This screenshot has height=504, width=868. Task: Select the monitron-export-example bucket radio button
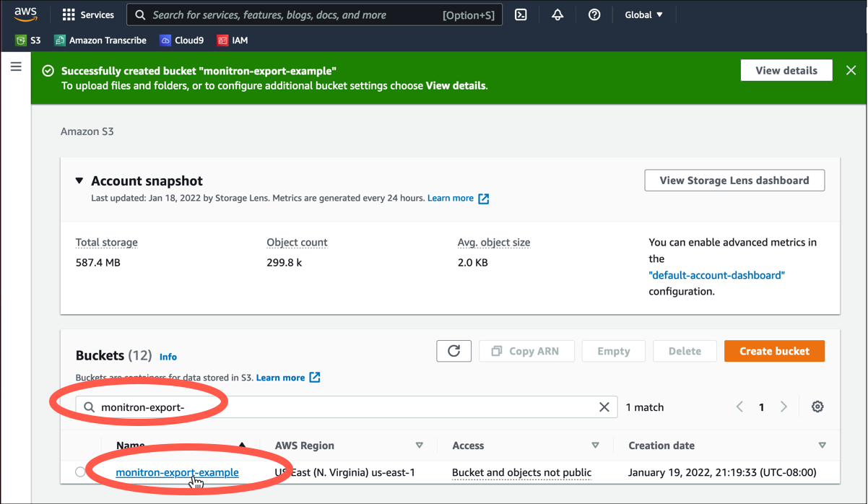[80, 472]
